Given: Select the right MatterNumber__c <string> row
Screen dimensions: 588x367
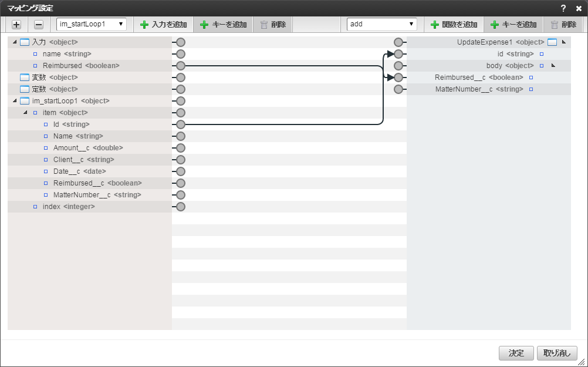Looking at the screenshot, I should (x=489, y=89).
